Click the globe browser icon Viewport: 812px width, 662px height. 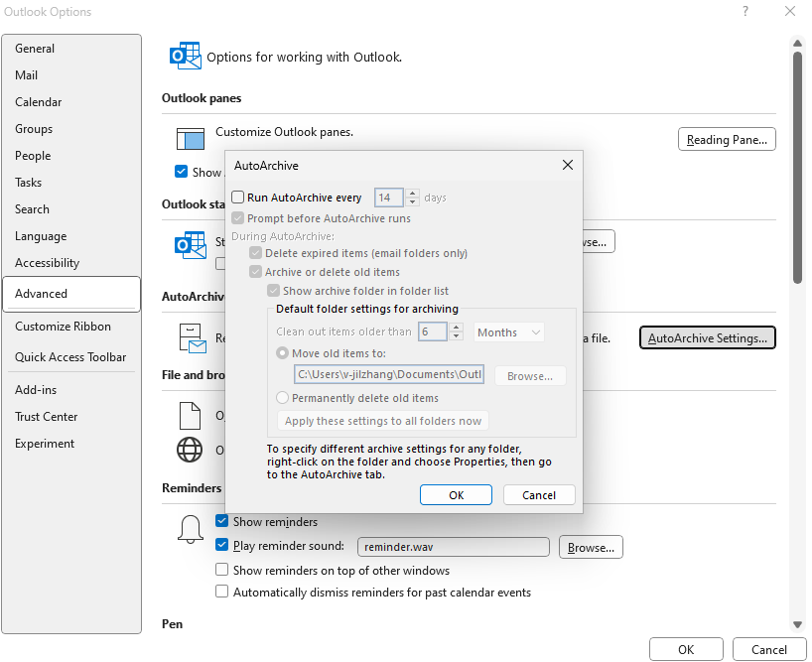[190, 450]
